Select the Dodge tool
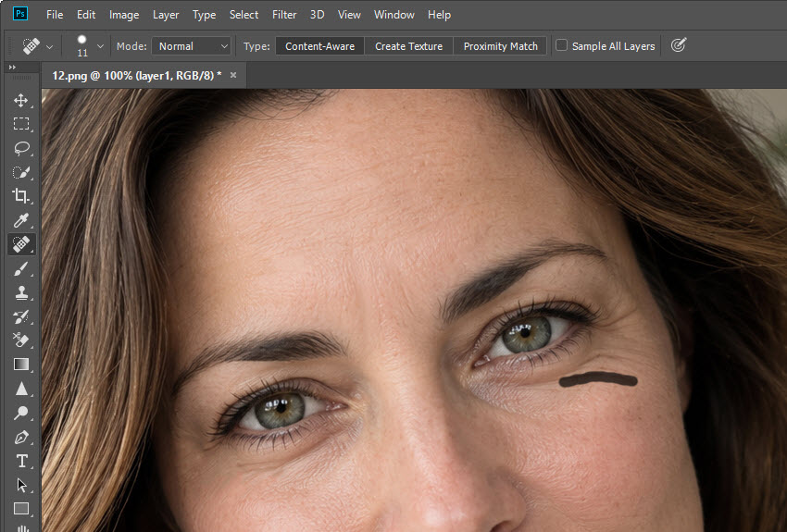Screen dimensions: 787x532 click(x=20, y=413)
